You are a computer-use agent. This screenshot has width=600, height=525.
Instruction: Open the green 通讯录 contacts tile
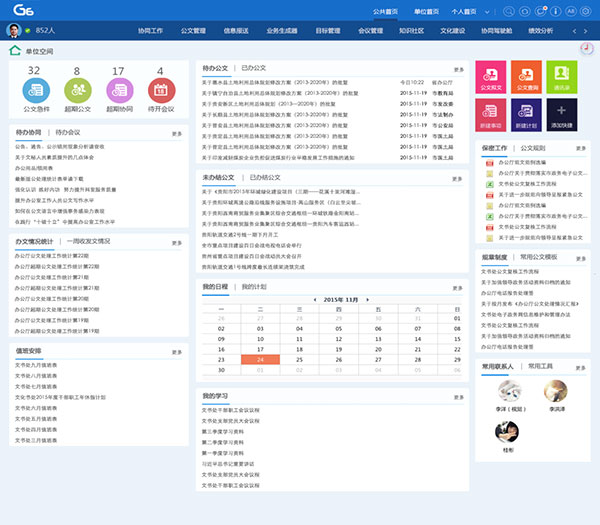[562, 77]
